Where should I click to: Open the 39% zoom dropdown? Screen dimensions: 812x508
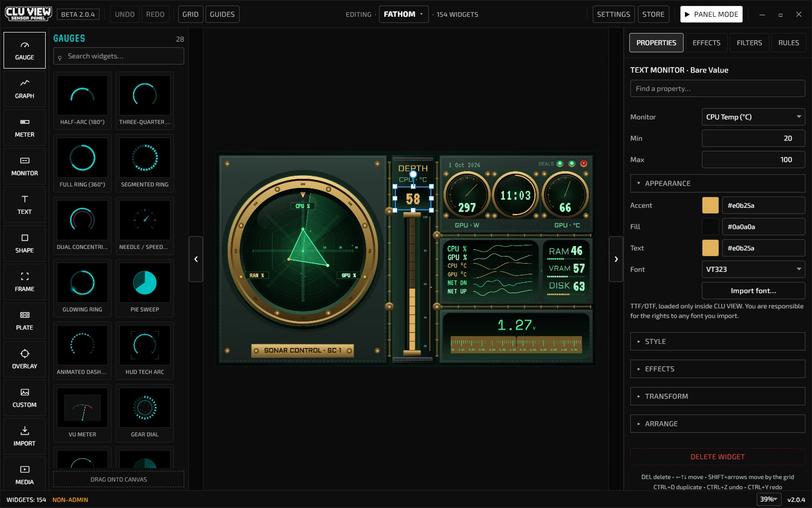[x=769, y=499]
